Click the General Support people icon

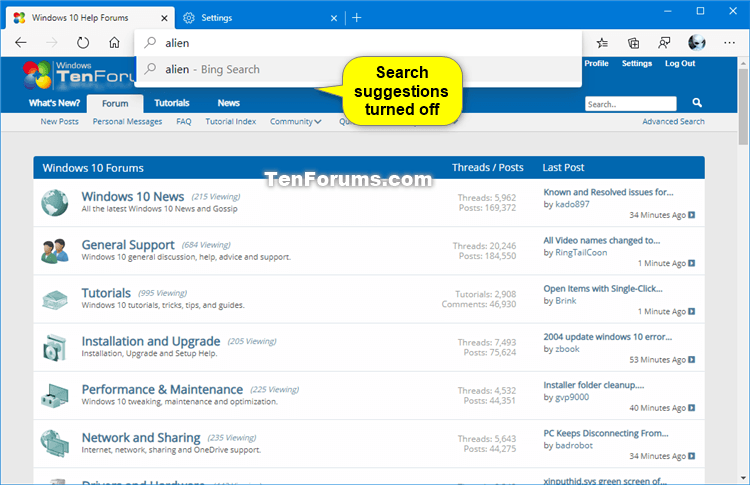tap(55, 251)
